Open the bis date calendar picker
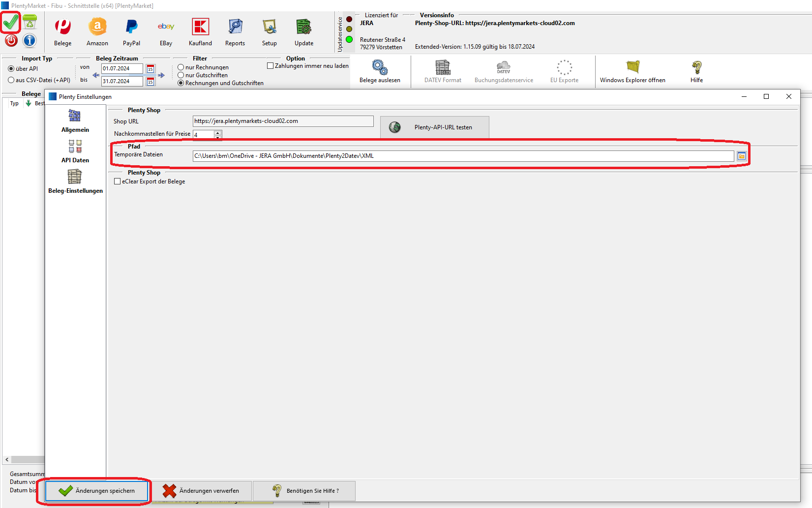 click(x=150, y=82)
